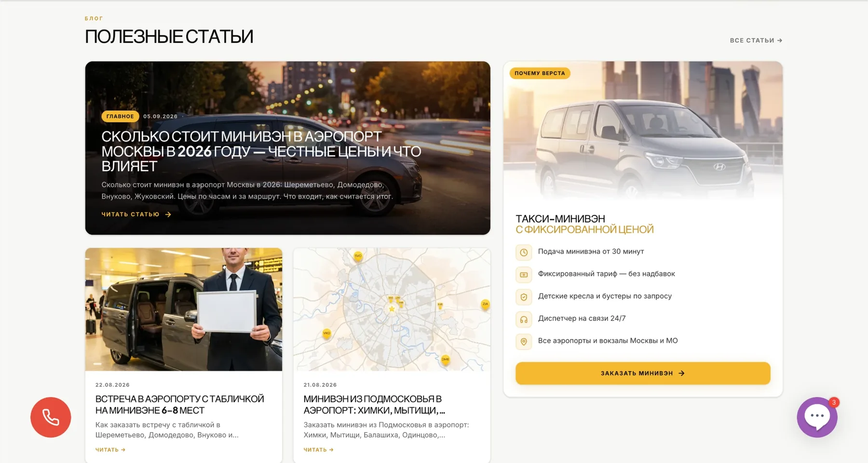Click the location pin icon beside 'Все аэропорты'
Viewport: 868px width, 463px height.
[524, 342]
